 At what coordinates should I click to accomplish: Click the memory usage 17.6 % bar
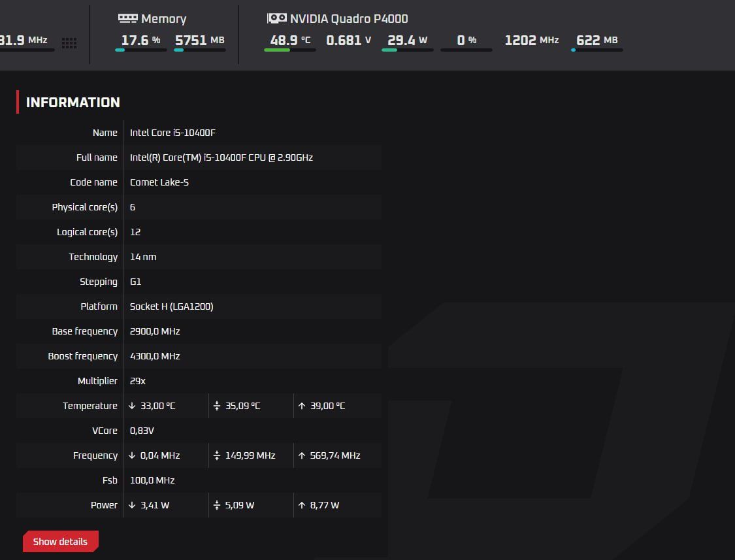141,50
